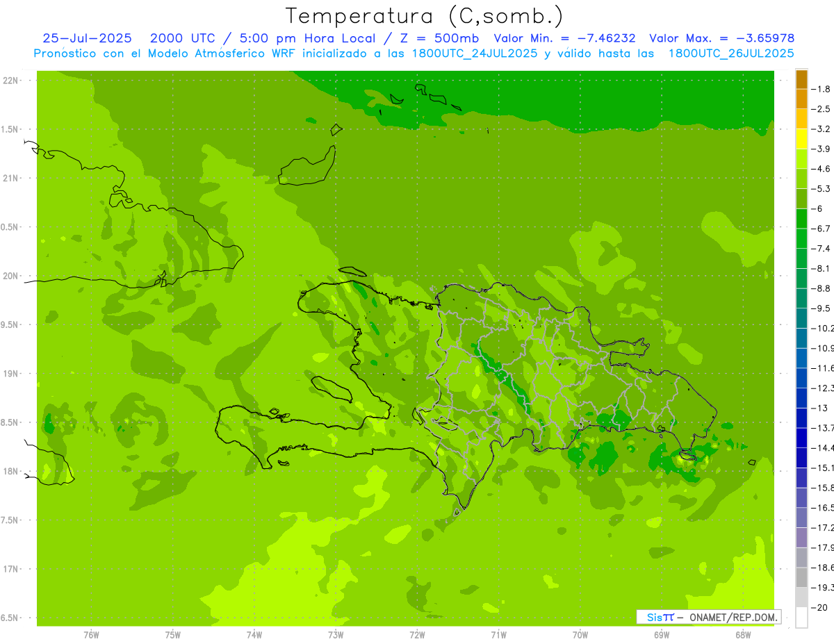
Task: Click the 'Temperatura (C,somb.)' chart title
Action: tap(425, 16)
